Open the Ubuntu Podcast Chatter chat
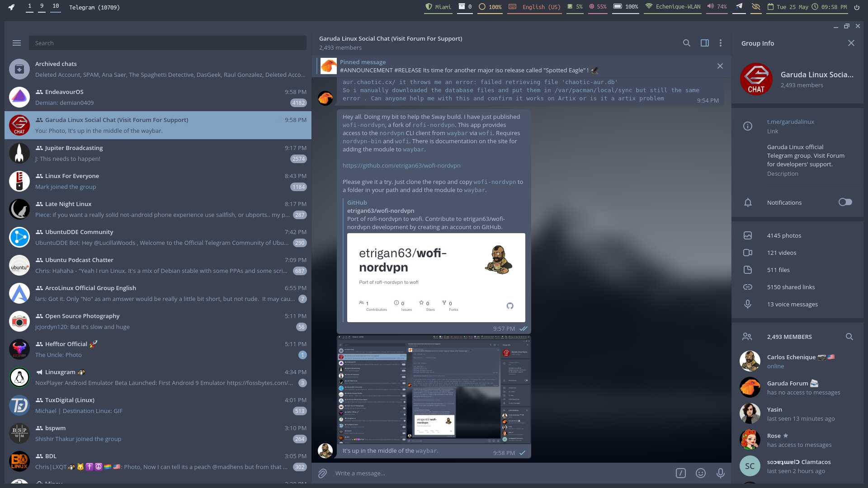Screen dimensions: 868x488 point(158,265)
